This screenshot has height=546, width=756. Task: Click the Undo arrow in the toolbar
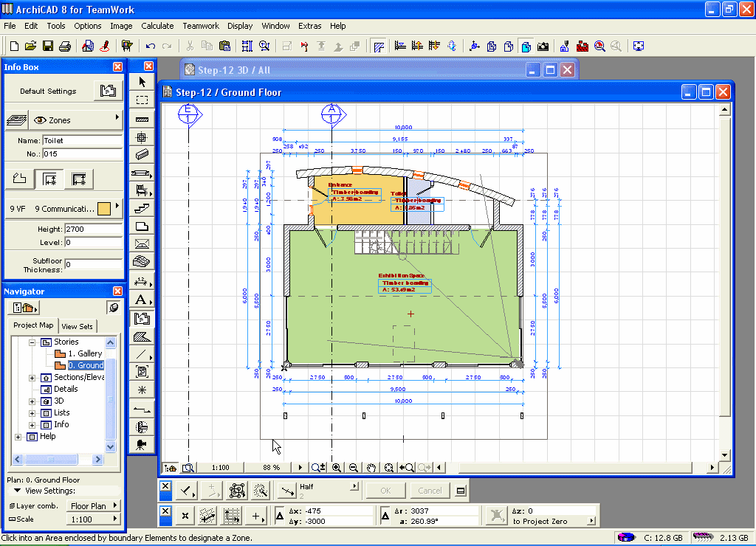click(x=151, y=46)
